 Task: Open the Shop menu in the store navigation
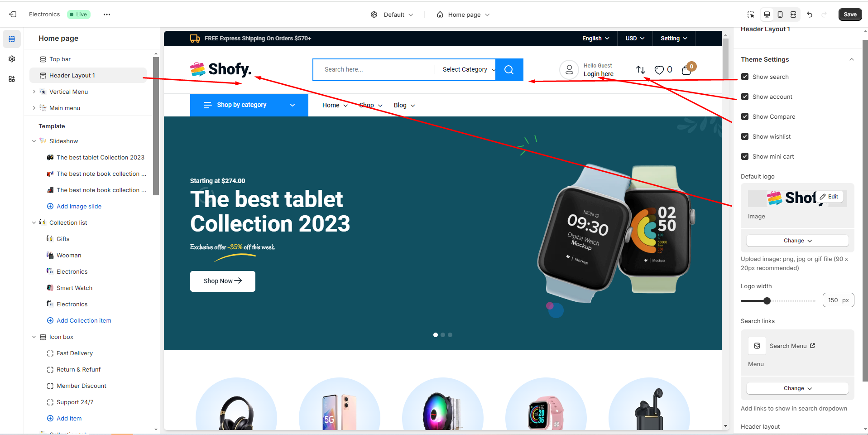[x=371, y=105]
